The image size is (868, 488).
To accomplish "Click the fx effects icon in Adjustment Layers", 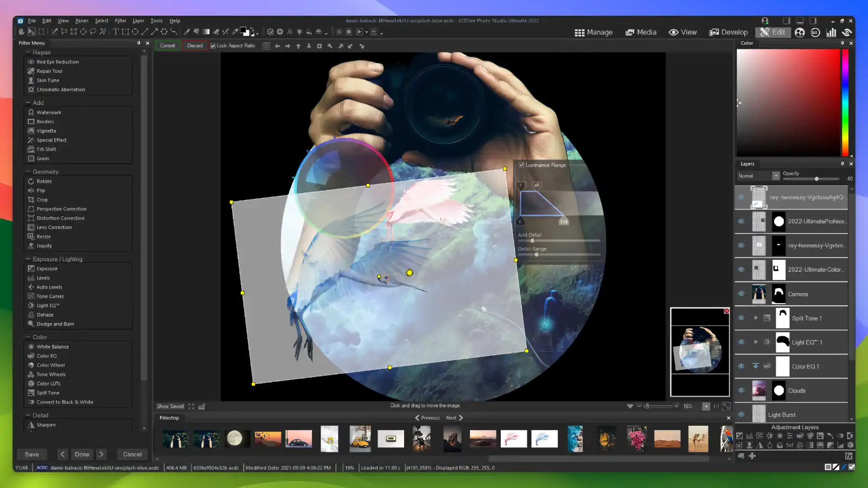I will pyautogui.click(x=848, y=457).
